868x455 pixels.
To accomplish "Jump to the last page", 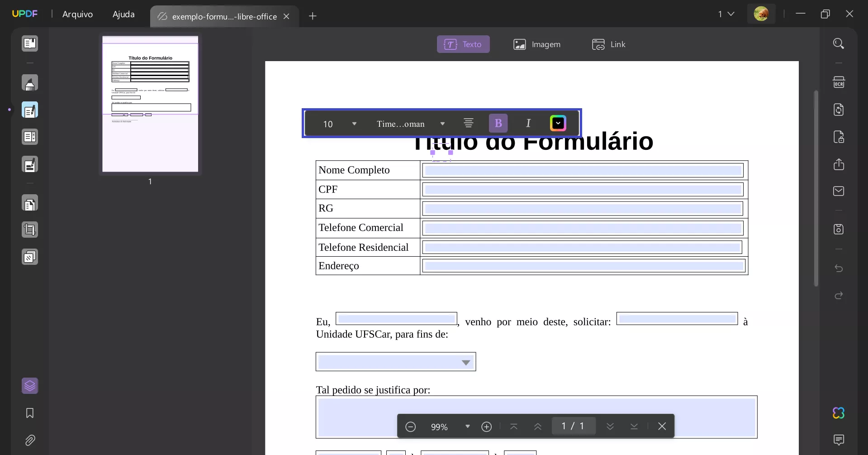I will [x=634, y=426].
